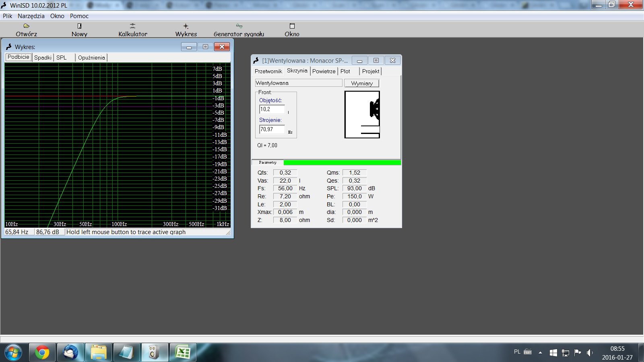This screenshot has height=362, width=644.
Task: Click the Otwórz open-file toolbar icon
Action: click(x=27, y=26)
